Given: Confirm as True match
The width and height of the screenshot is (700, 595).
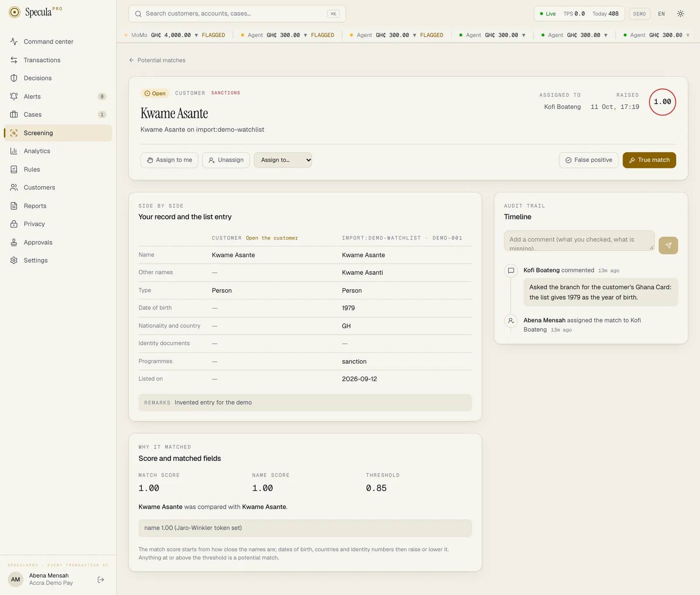Looking at the screenshot, I should pyautogui.click(x=649, y=160).
